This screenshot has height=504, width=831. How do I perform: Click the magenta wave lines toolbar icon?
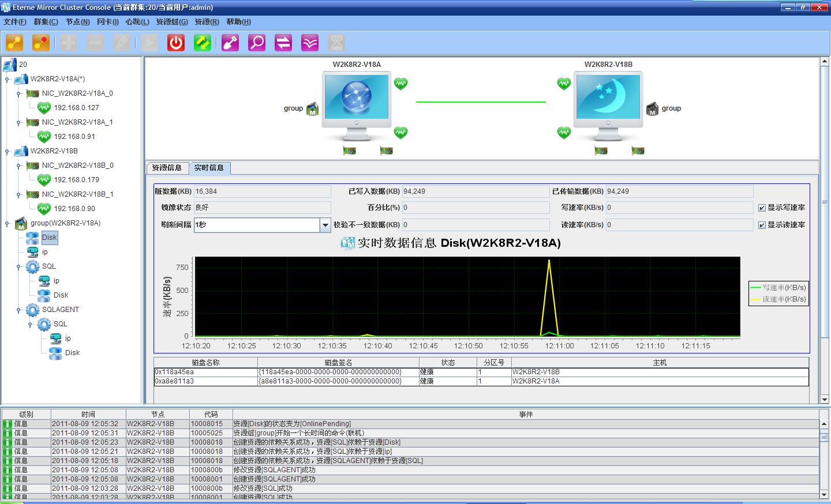[310, 43]
